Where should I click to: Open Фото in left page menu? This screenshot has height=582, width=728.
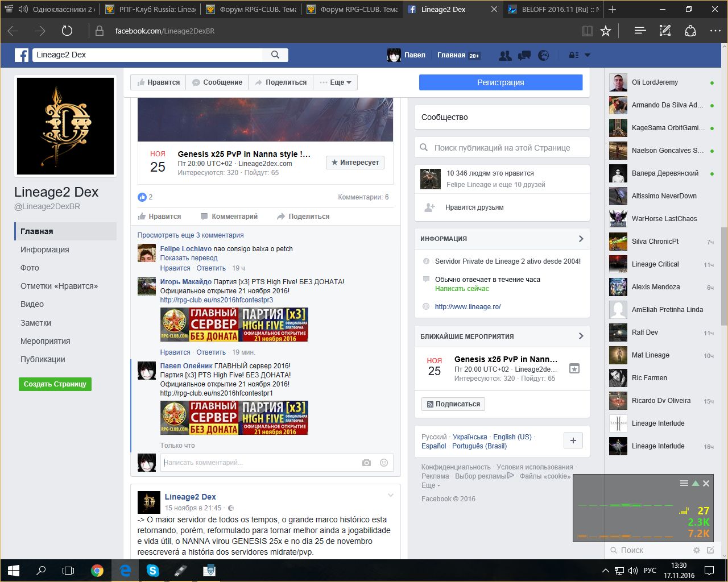pyautogui.click(x=30, y=268)
